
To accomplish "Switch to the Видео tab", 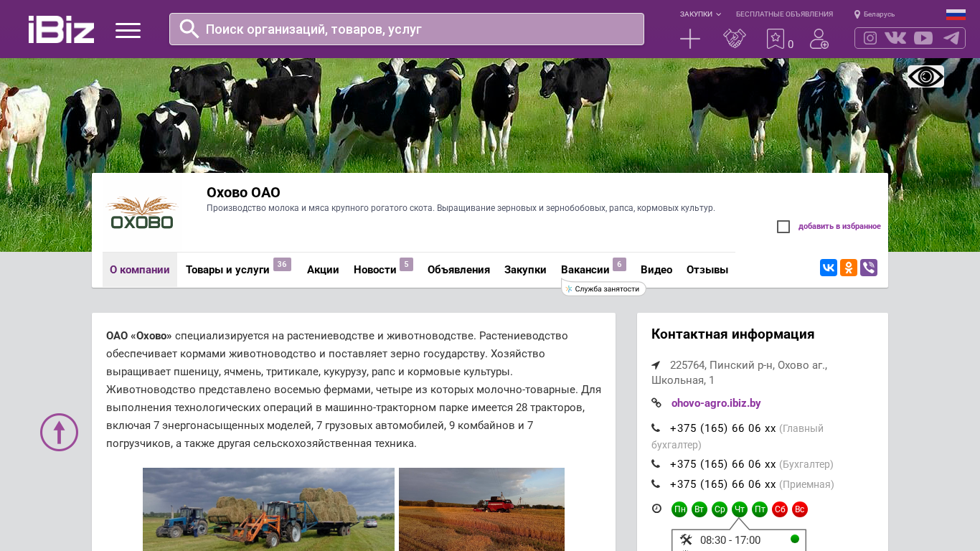I will (656, 270).
